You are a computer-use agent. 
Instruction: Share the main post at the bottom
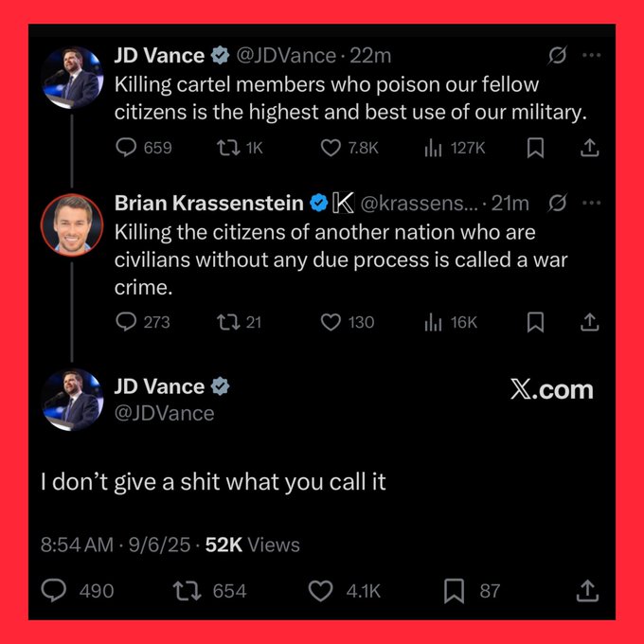[587, 591]
